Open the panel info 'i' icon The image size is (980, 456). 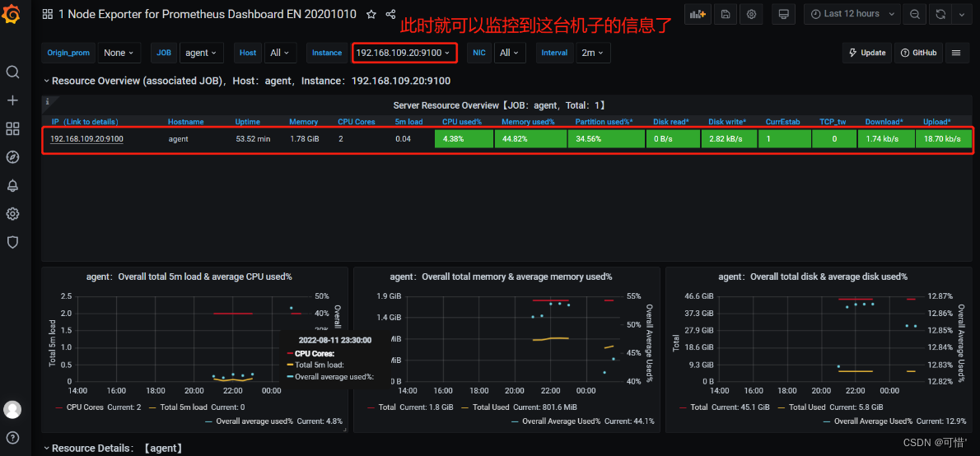48,100
